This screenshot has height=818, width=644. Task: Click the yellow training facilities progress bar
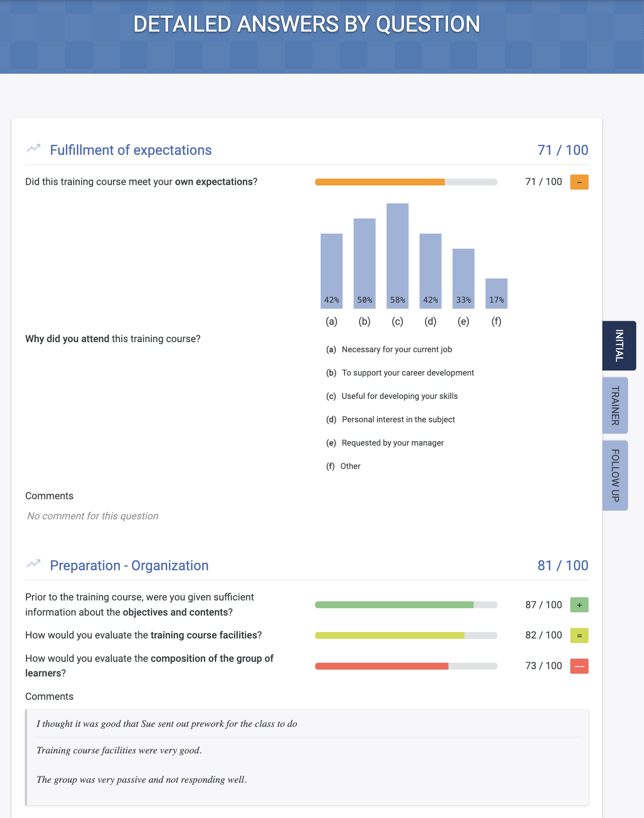pyautogui.click(x=406, y=636)
